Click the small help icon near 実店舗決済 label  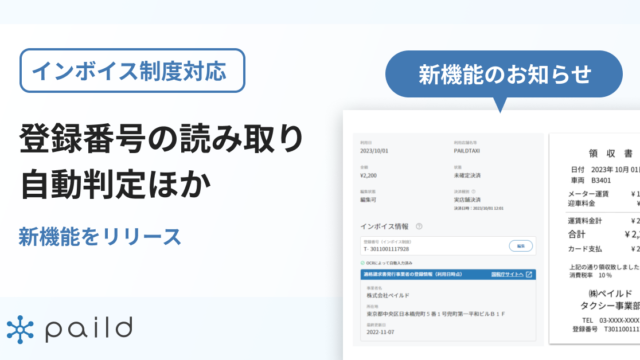[x=473, y=191]
